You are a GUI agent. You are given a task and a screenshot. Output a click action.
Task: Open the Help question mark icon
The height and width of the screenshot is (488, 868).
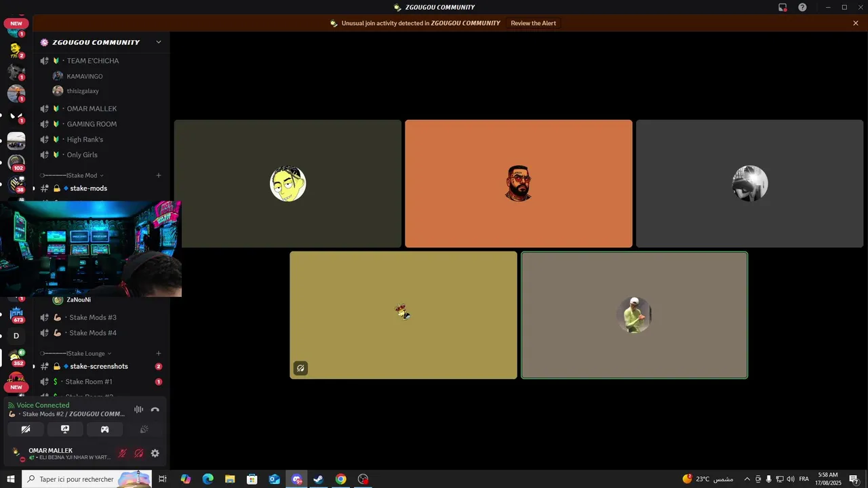802,7
